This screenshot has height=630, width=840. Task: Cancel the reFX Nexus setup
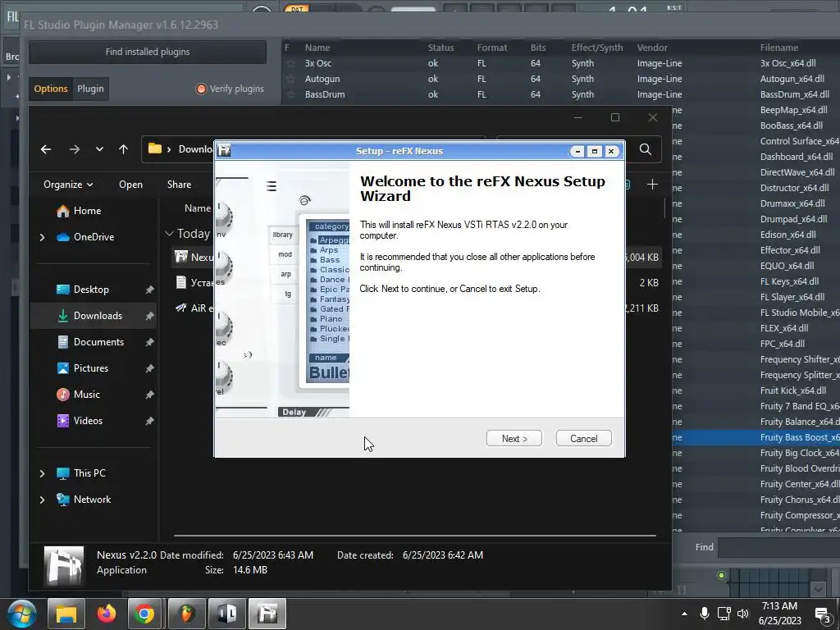click(583, 438)
